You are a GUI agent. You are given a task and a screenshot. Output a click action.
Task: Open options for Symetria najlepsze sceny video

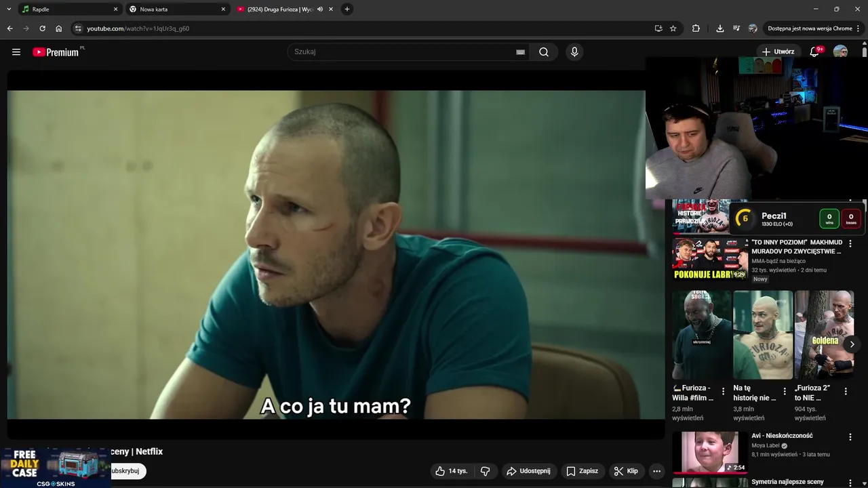pyautogui.click(x=850, y=483)
